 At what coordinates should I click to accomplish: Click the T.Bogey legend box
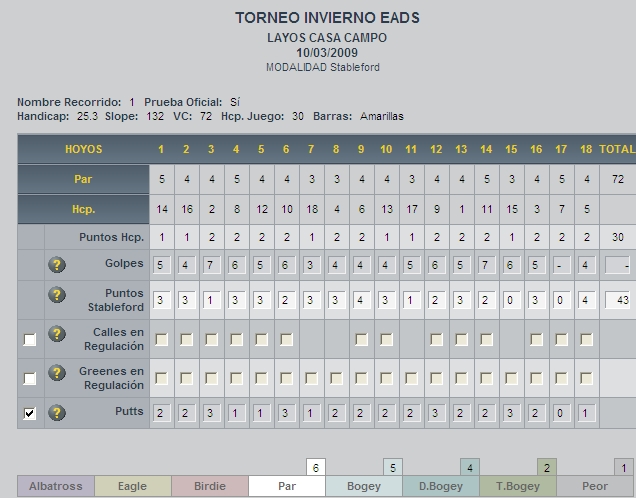pyautogui.click(x=518, y=486)
